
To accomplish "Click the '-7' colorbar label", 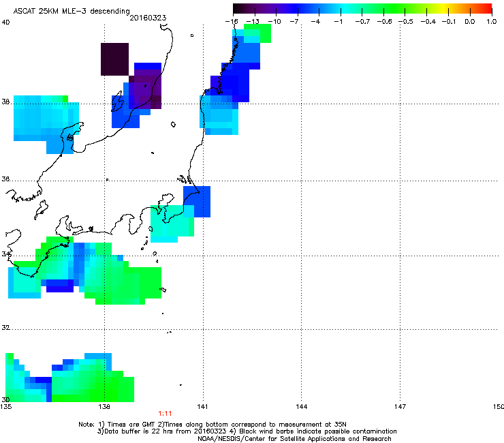I will tap(294, 22).
